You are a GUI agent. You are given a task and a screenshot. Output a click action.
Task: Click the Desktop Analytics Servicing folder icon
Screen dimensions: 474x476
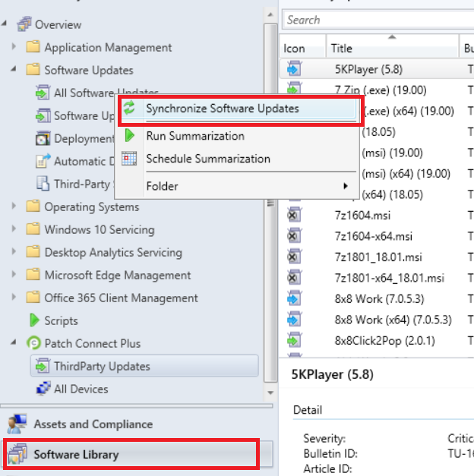point(33,251)
